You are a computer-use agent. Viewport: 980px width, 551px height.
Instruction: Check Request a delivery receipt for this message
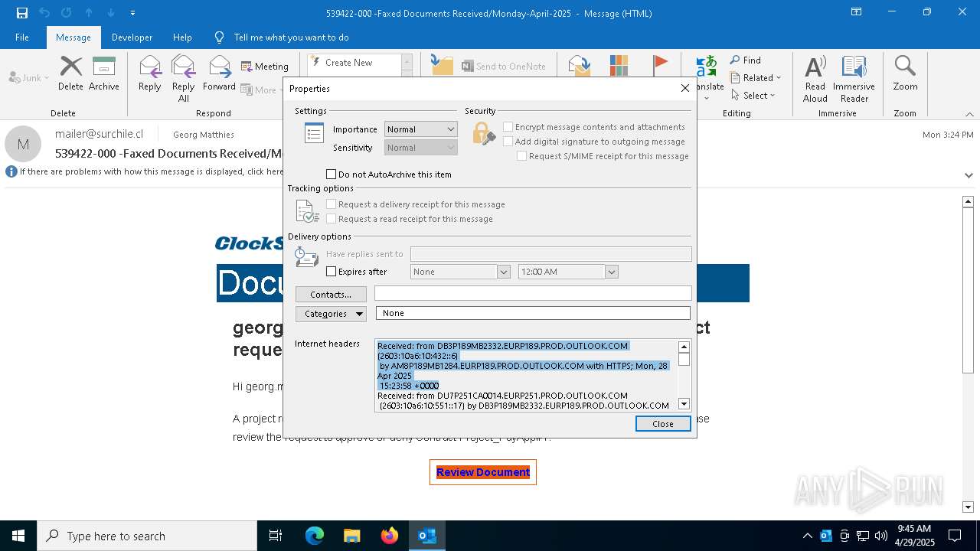tap(332, 204)
